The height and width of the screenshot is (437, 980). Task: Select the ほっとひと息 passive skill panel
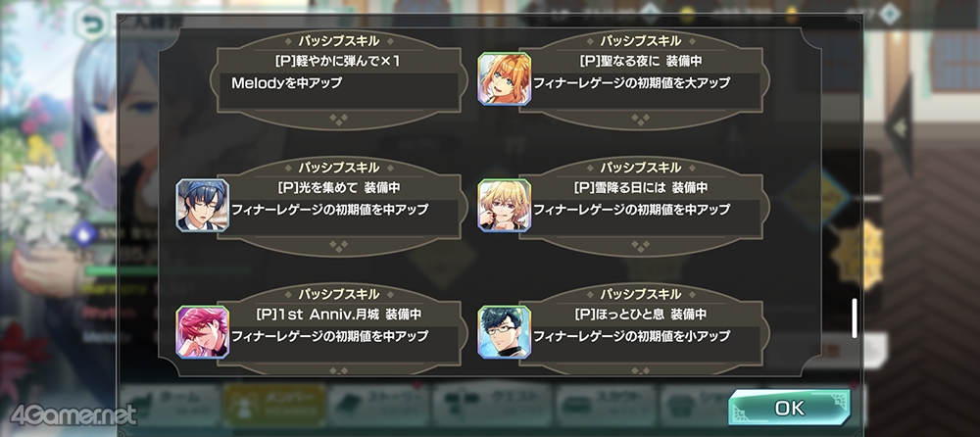[641, 330]
